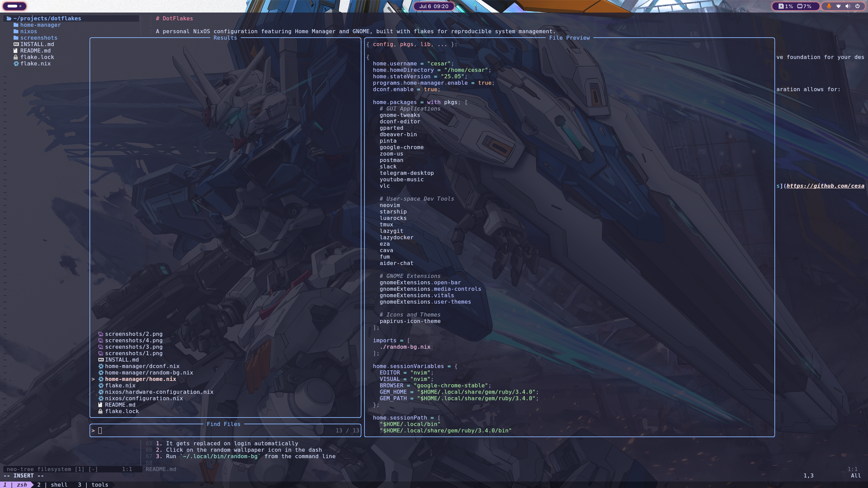Expand the nixos folder in sidebar
The image size is (868, 488).
tap(28, 32)
